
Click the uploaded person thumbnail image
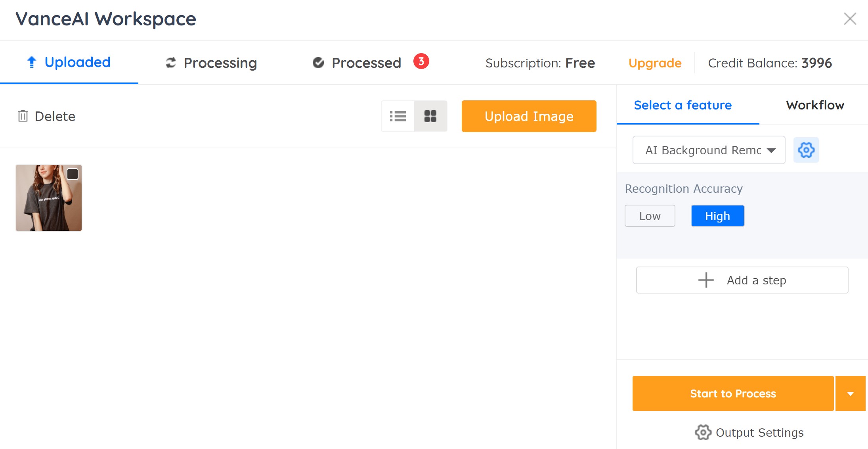49,198
